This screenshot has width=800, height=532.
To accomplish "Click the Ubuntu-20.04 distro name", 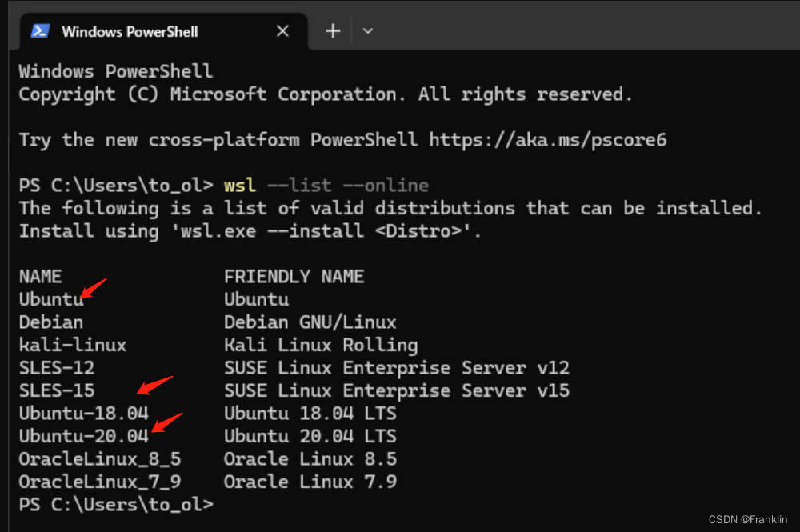I will click(x=83, y=436).
